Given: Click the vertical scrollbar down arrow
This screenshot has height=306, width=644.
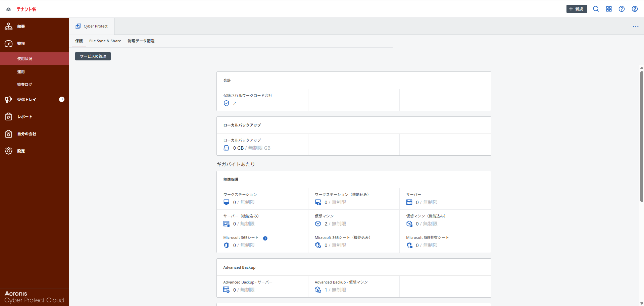Looking at the screenshot, I should point(642,303).
